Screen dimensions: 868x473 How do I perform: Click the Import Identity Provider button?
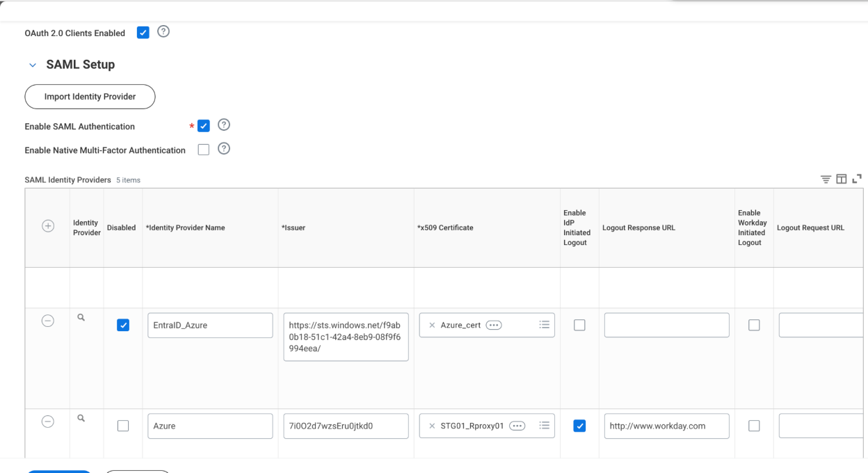point(90,97)
